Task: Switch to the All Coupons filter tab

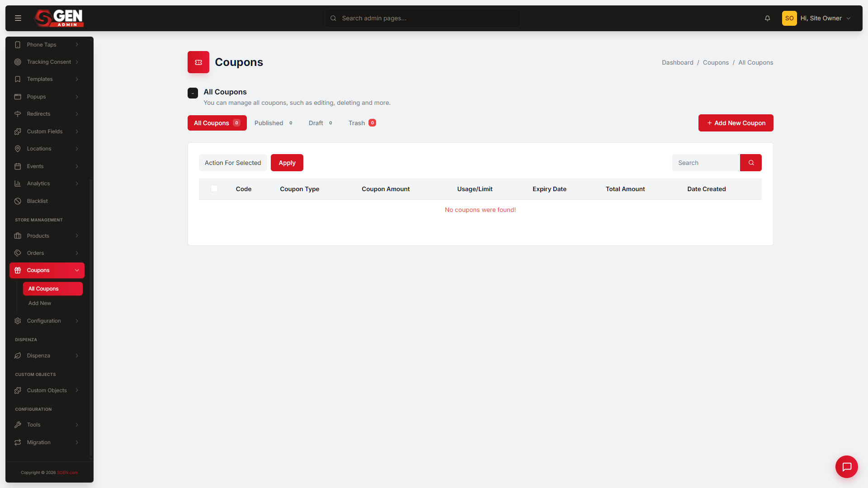Action: coord(217,123)
